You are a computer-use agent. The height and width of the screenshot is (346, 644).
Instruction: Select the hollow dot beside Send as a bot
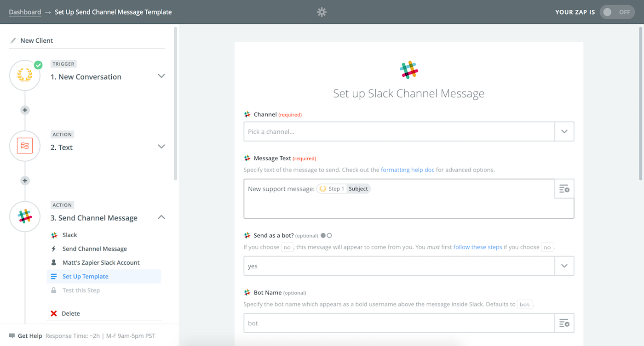point(329,236)
